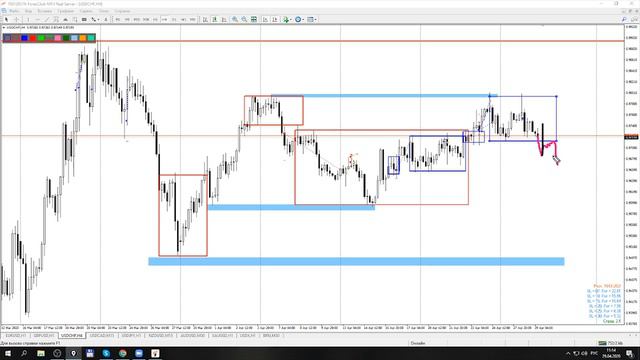
Task: Click the chart templates icon
Action: (x=311, y=19)
